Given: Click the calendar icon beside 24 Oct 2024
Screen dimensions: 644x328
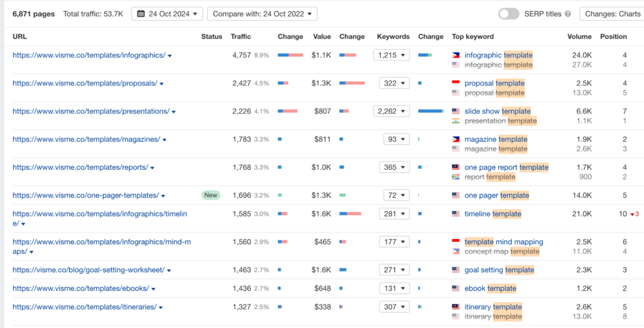Looking at the screenshot, I should 141,14.
